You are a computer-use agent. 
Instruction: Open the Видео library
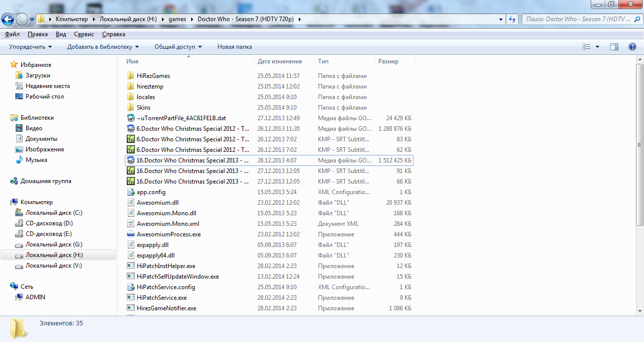click(34, 128)
